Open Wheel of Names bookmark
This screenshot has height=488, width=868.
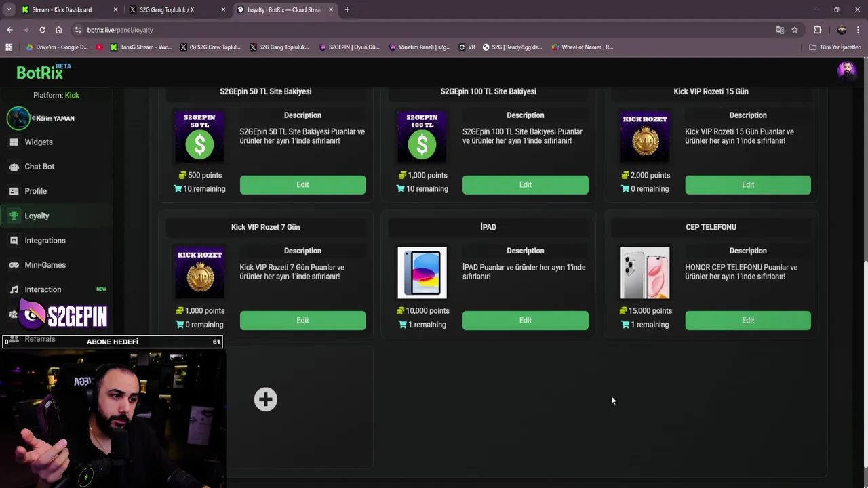[583, 47]
